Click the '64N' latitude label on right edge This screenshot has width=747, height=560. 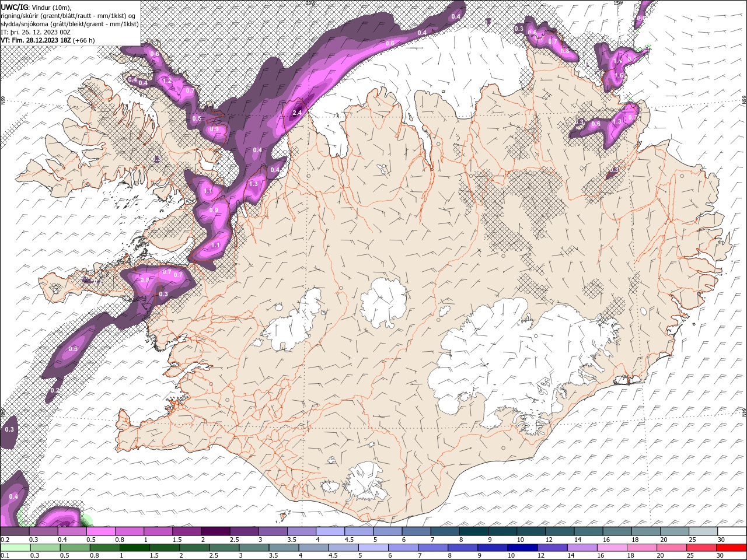point(743,412)
